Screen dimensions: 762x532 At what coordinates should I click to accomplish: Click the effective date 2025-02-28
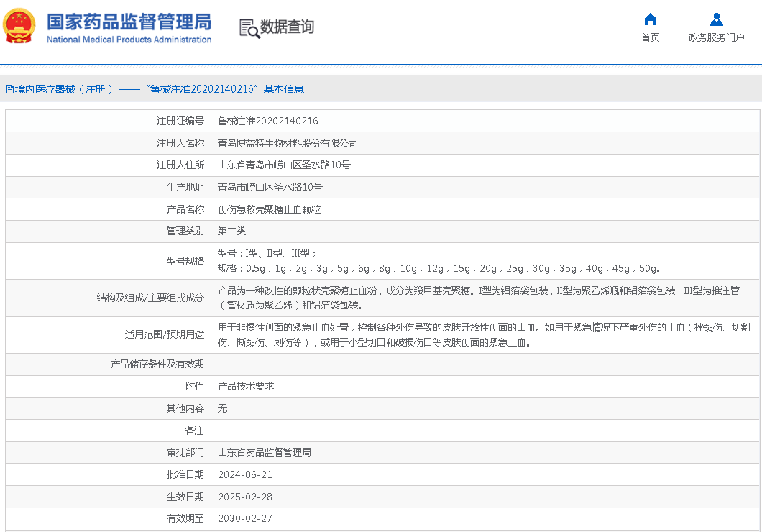[245, 497]
